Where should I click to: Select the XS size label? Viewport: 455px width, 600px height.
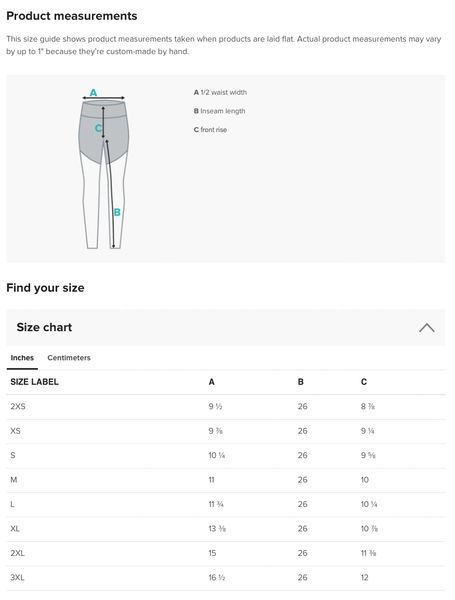coord(15,431)
